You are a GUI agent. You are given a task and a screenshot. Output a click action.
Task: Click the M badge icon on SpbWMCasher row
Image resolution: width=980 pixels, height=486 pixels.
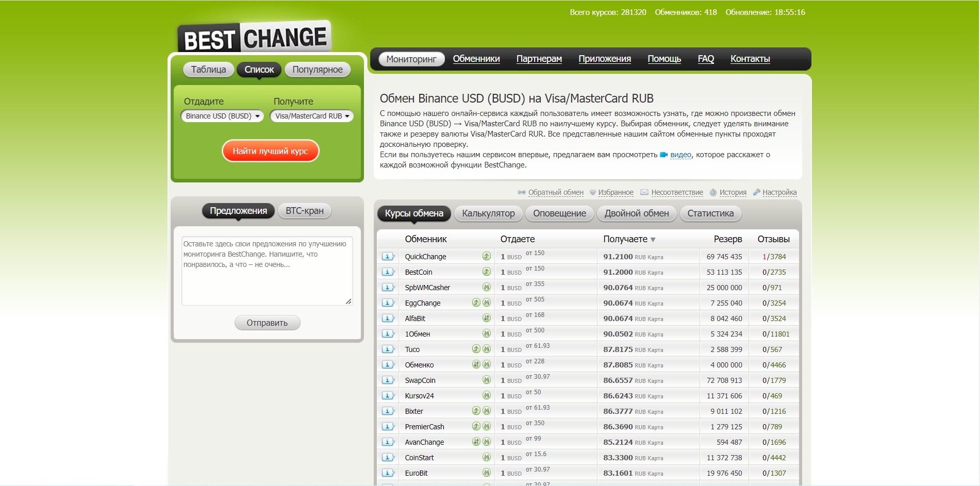(486, 287)
